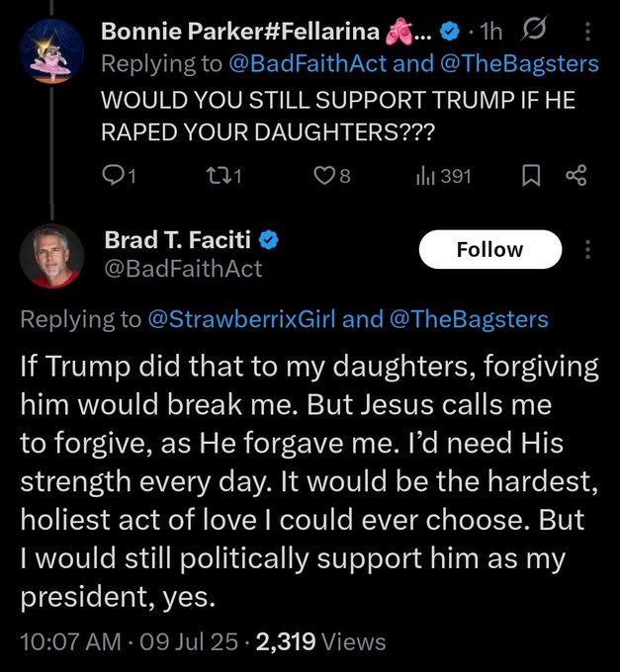
Task: Open more options on Bonnie Parker's tweet
Action: click(589, 32)
